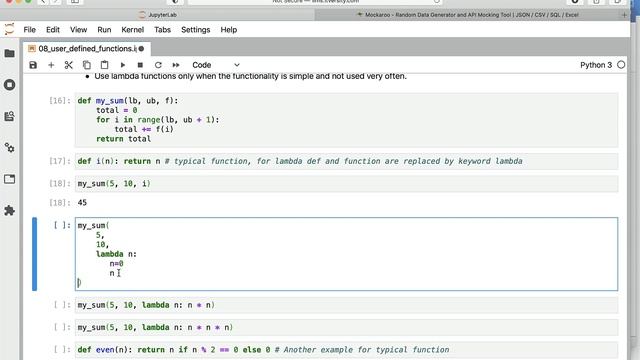The width and height of the screenshot is (640, 360).
Task: Interrupt the kernel with stop icon
Action: [140, 65]
